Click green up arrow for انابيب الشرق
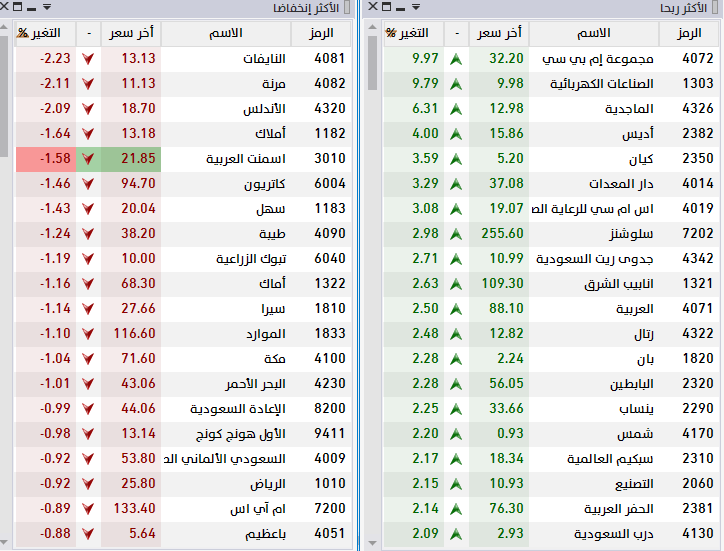 (x=456, y=284)
